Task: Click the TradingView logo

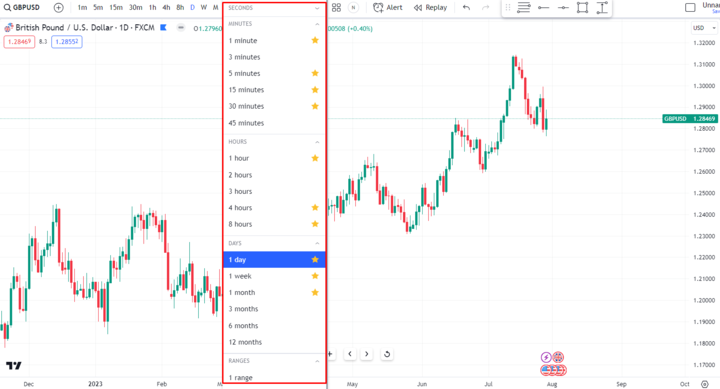Action: (x=14, y=366)
